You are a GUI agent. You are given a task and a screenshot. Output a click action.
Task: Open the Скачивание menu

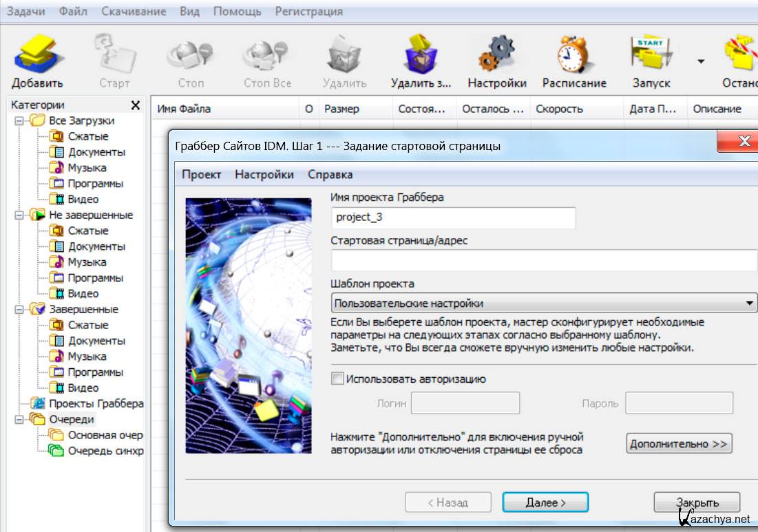(134, 12)
